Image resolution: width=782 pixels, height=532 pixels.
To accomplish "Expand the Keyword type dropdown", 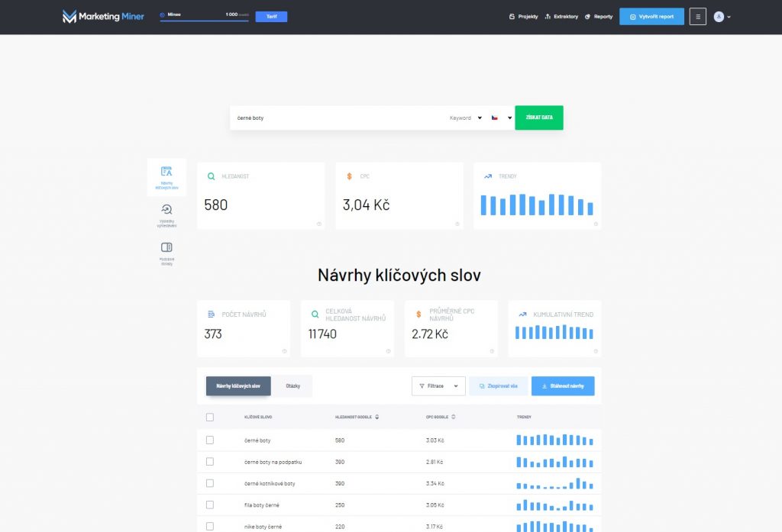I will click(466, 118).
